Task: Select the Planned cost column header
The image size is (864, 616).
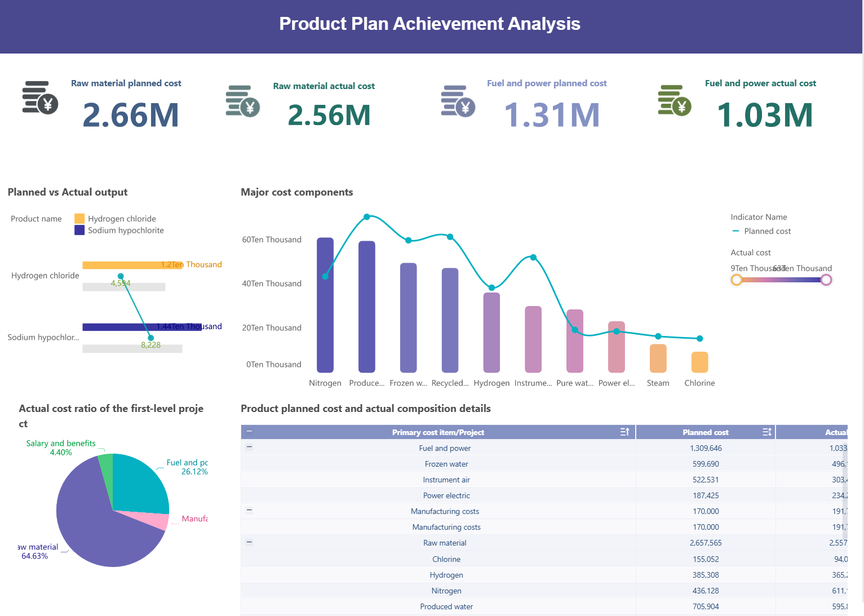Action: click(706, 432)
